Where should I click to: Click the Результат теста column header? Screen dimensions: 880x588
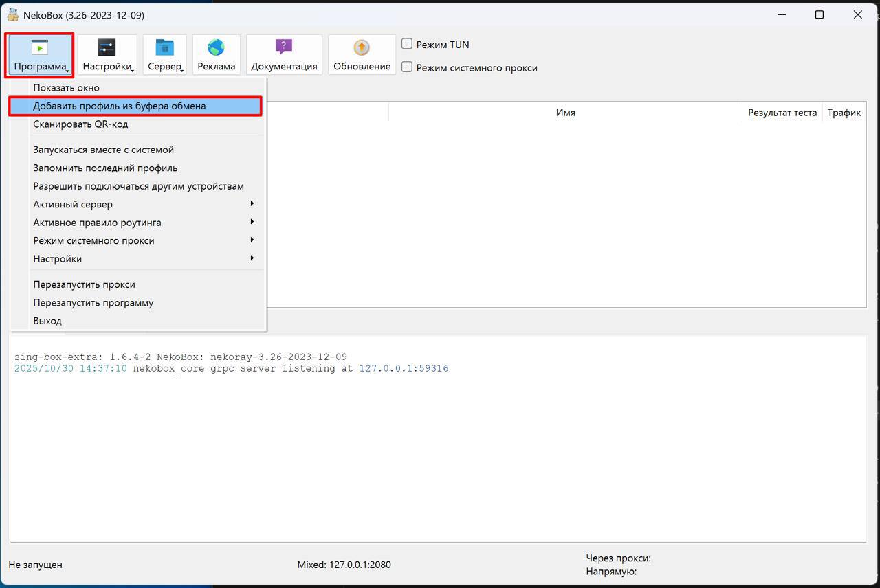pos(782,113)
